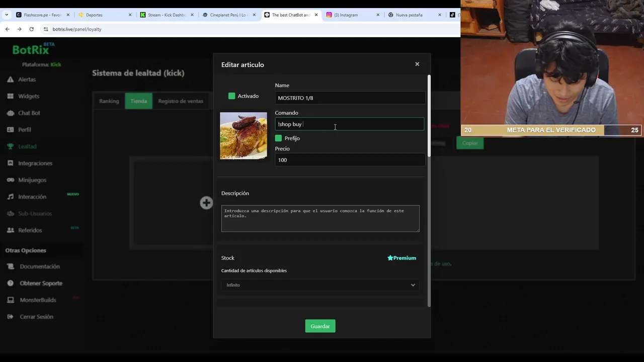Screen dimensions: 644x362
Task: Click the Chat Bot sidebar icon
Action: pos(10,113)
